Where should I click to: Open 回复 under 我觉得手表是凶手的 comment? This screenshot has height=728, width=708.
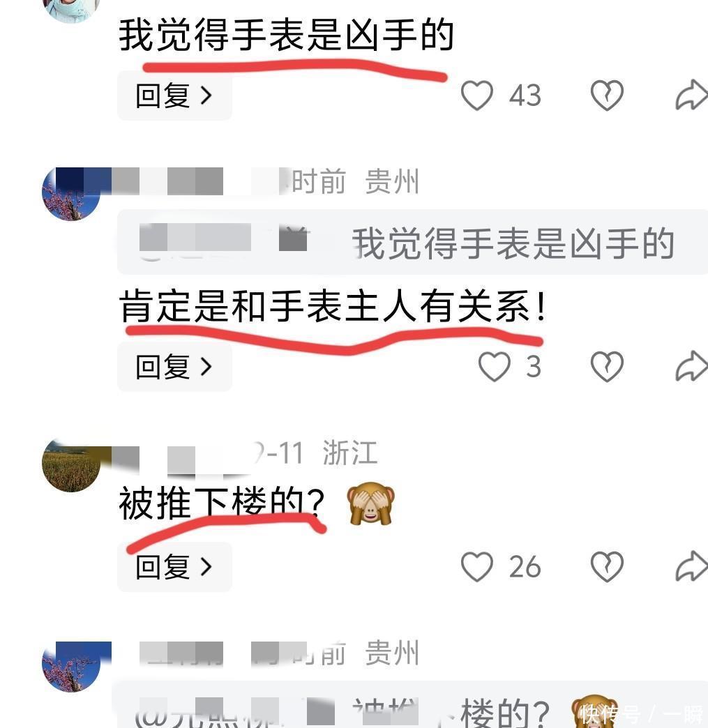[x=174, y=96]
